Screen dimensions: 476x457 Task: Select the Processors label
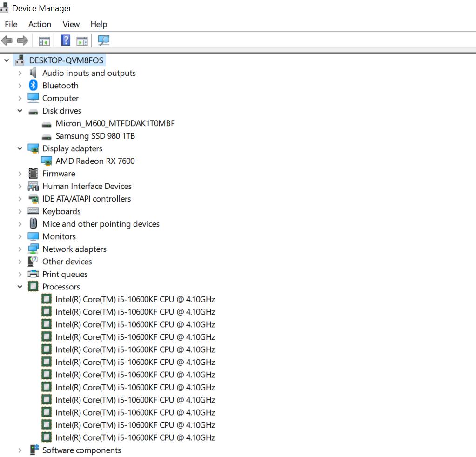[x=61, y=287]
